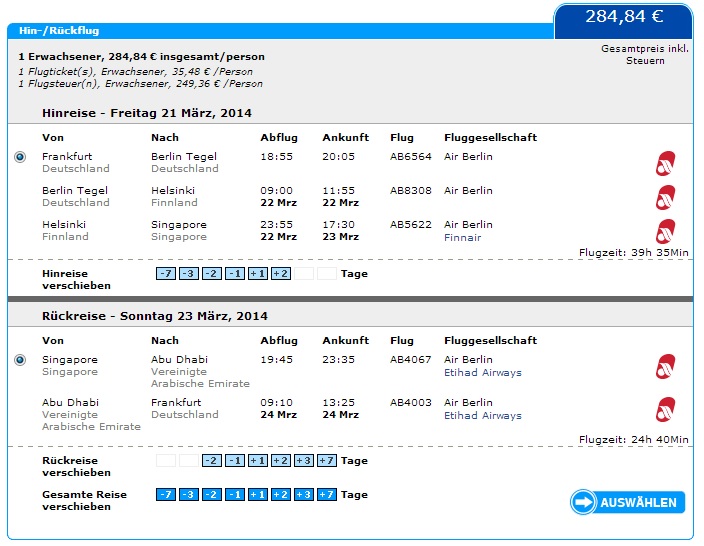Shift Gesamte Reise by -1 day

pyautogui.click(x=235, y=494)
